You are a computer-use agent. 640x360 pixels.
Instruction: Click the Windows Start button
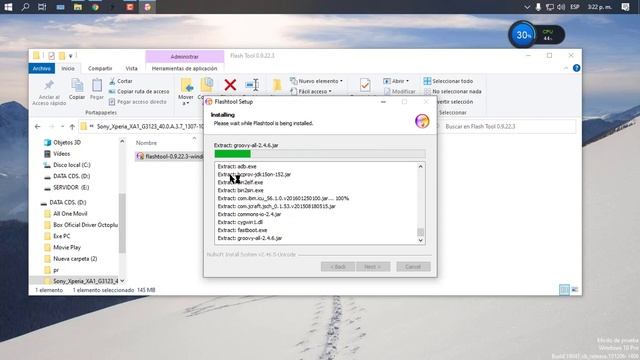(x=8, y=7)
